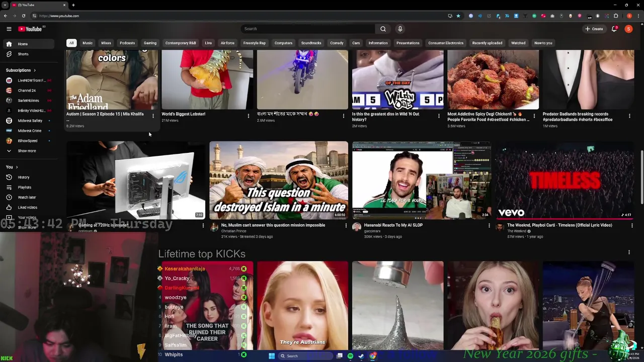Play 'This question destroyed Islam' video thumbnail
644x362 pixels.
pyautogui.click(x=279, y=180)
